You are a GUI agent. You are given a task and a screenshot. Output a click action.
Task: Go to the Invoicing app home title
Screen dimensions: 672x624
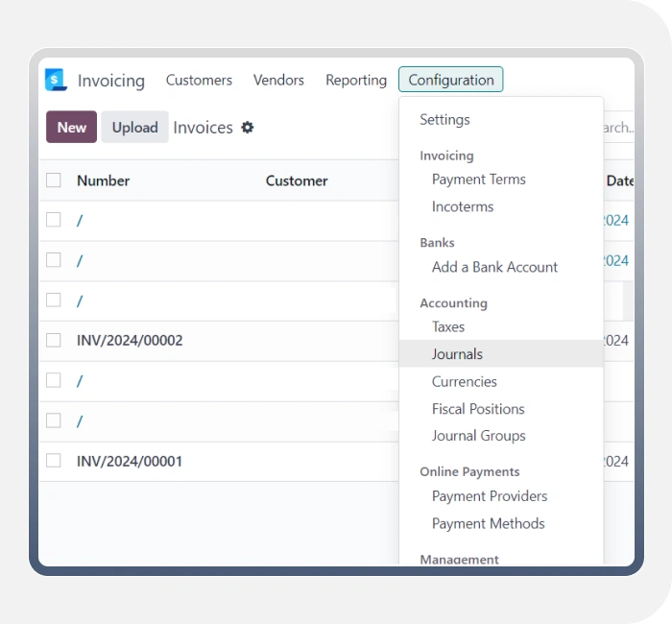coord(111,81)
